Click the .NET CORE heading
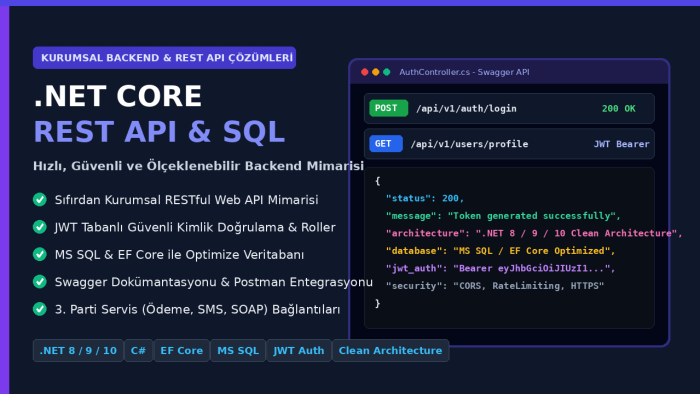The width and height of the screenshot is (700, 394). pos(118,96)
